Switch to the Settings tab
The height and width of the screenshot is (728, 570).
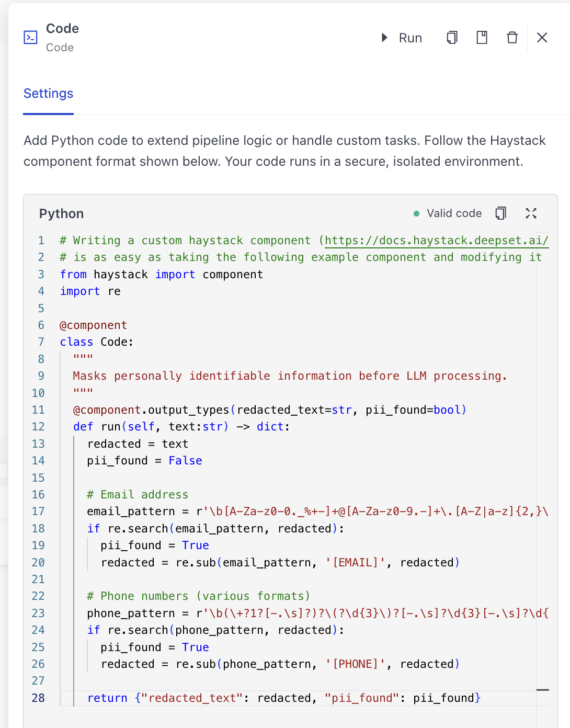click(x=48, y=93)
